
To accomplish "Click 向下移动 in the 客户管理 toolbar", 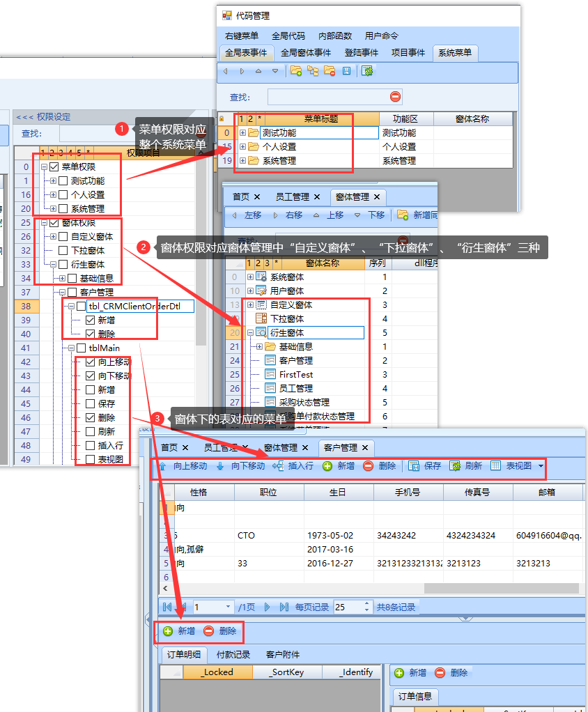I will click(240, 466).
